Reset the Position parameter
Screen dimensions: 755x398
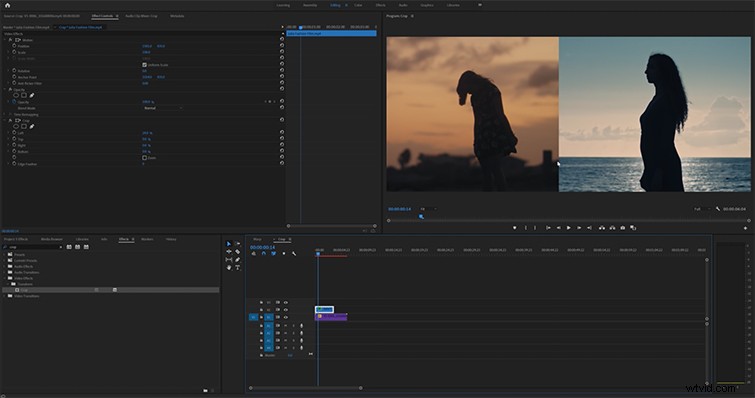[282, 46]
